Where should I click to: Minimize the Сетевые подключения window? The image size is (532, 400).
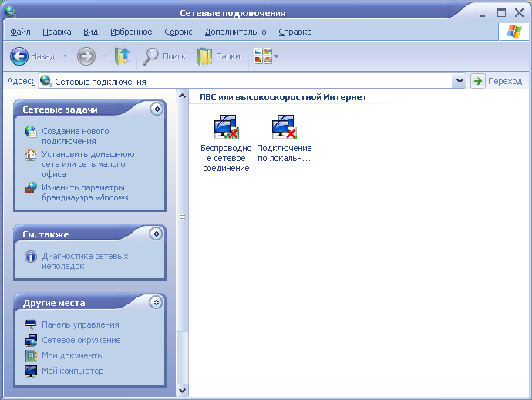click(482, 14)
